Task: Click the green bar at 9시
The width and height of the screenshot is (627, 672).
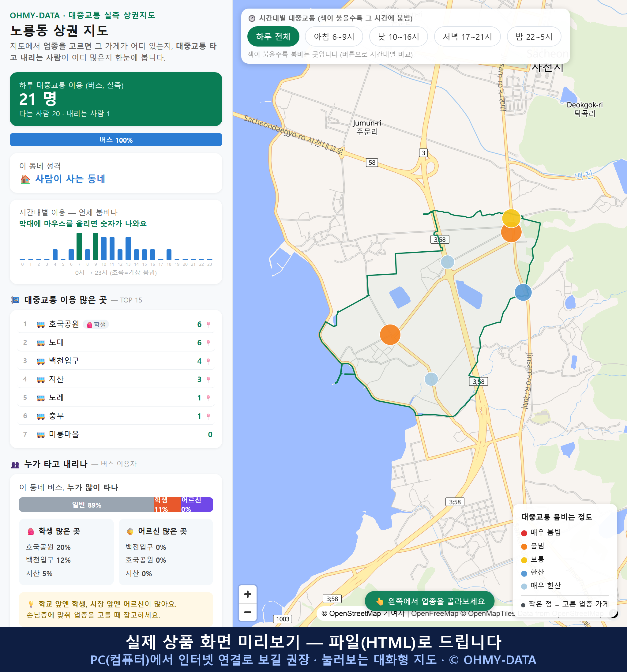Action: 96,246
